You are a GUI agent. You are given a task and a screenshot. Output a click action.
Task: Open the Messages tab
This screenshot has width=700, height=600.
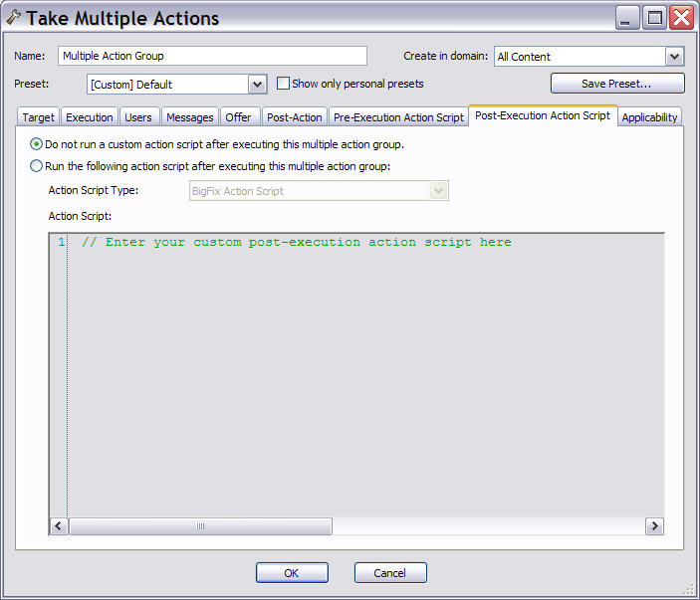point(190,117)
